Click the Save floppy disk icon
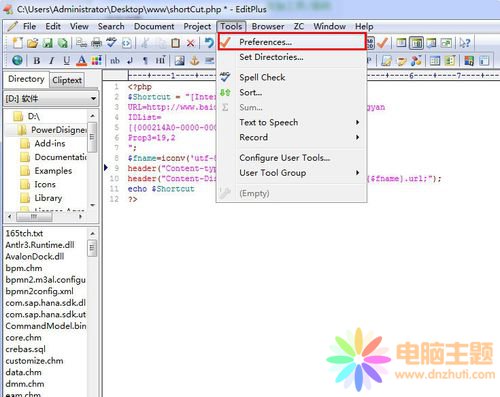The image size is (500, 397). (48, 43)
